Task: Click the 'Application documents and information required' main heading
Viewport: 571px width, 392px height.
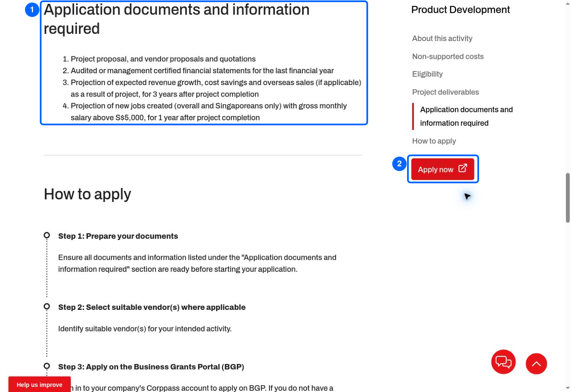Action: [x=177, y=19]
